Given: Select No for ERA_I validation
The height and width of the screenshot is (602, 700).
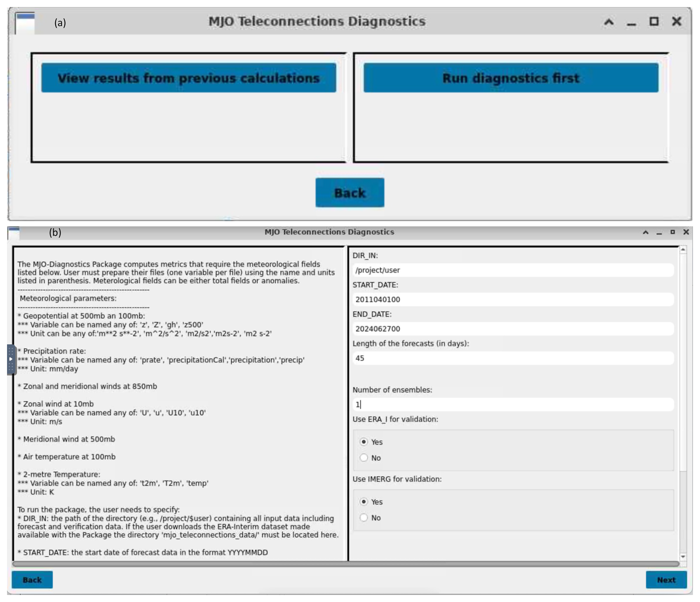Looking at the screenshot, I should (x=364, y=458).
